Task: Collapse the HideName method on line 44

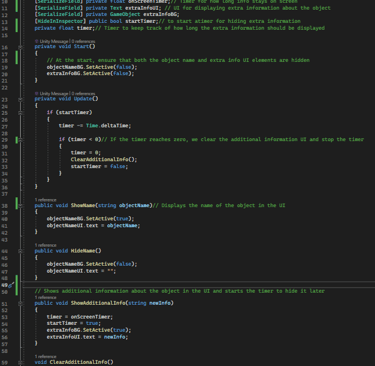Action: [20, 251]
